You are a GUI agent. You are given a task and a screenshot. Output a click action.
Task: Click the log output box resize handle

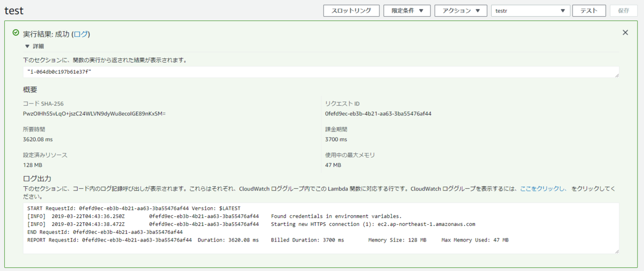coord(616,251)
